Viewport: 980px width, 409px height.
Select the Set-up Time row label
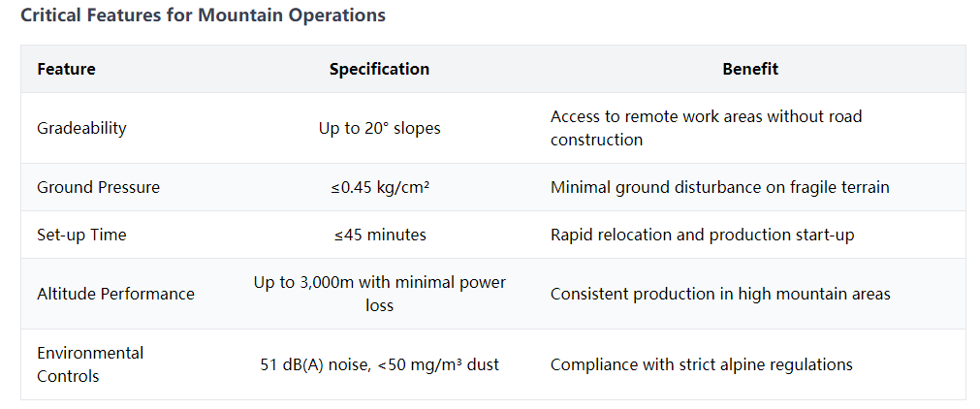coord(81,235)
